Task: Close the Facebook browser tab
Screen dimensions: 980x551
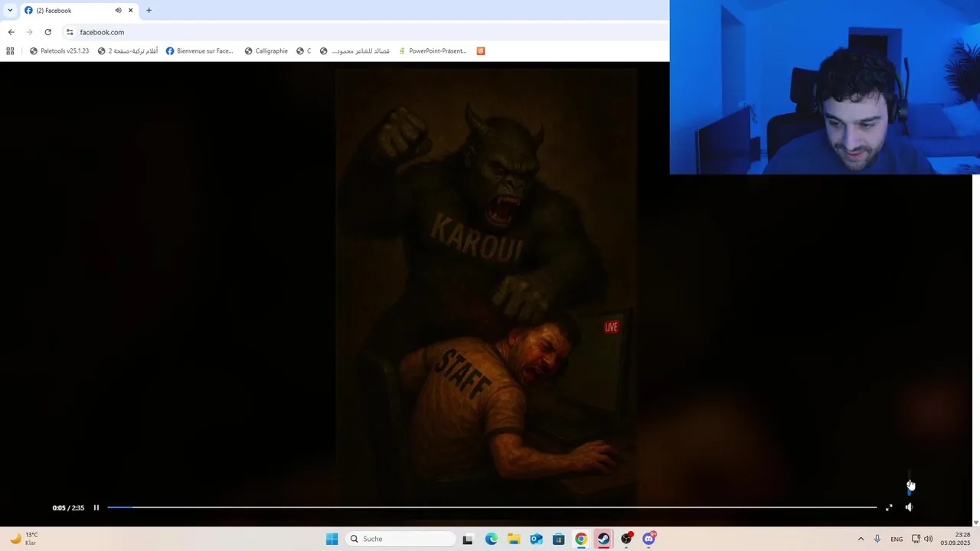Action: coord(130,11)
